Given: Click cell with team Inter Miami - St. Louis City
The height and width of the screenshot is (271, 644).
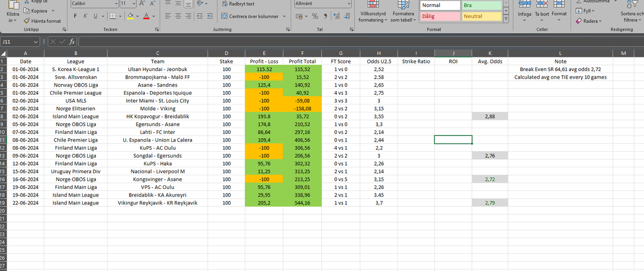Looking at the screenshot, I should tap(157, 101).
